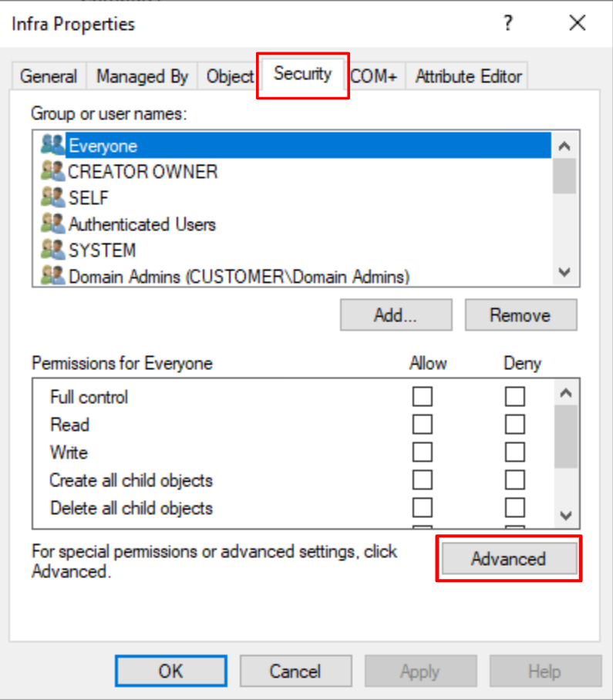Open the Managed By tab
The width and height of the screenshot is (613, 700).
(142, 76)
